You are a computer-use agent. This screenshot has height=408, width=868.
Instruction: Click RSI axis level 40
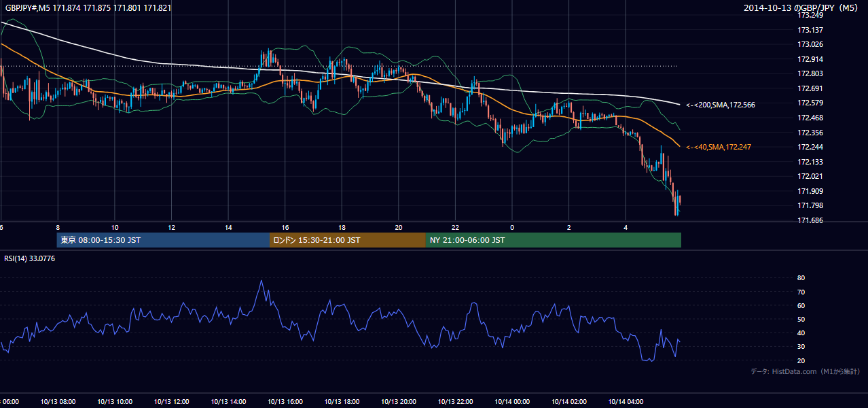[801, 333]
